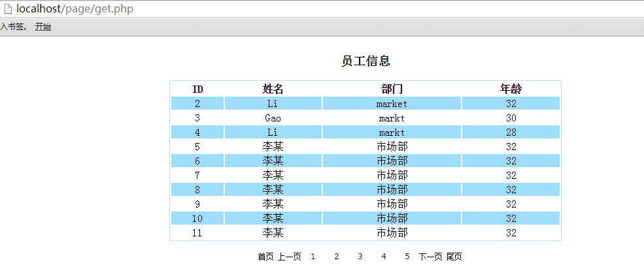Image resolution: width=644 pixels, height=269 pixels.
Task: Click ID cell 8
Action: tap(197, 189)
